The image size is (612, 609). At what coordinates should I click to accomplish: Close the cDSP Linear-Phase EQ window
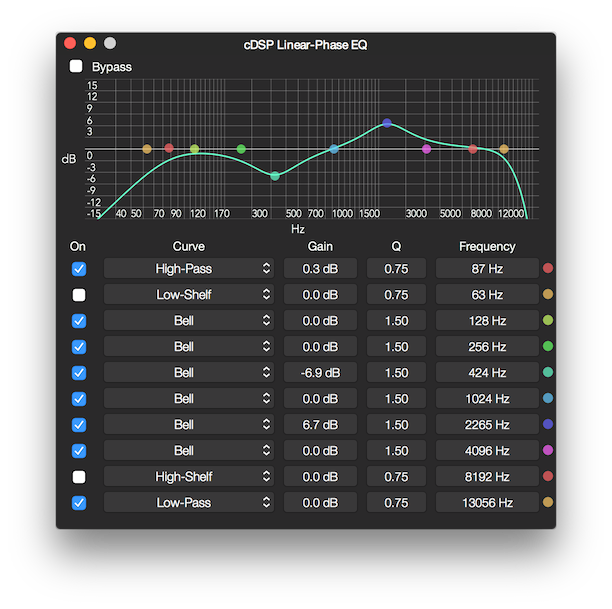pos(70,43)
